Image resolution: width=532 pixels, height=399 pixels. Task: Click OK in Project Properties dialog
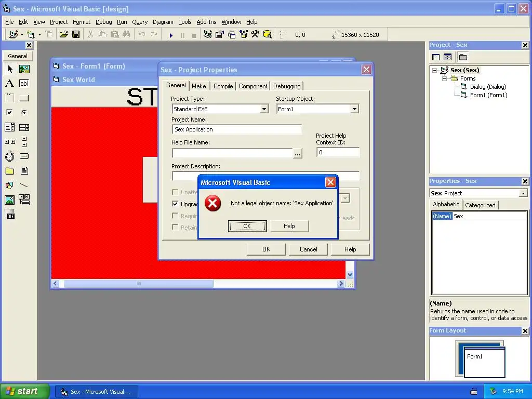coord(266,249)
